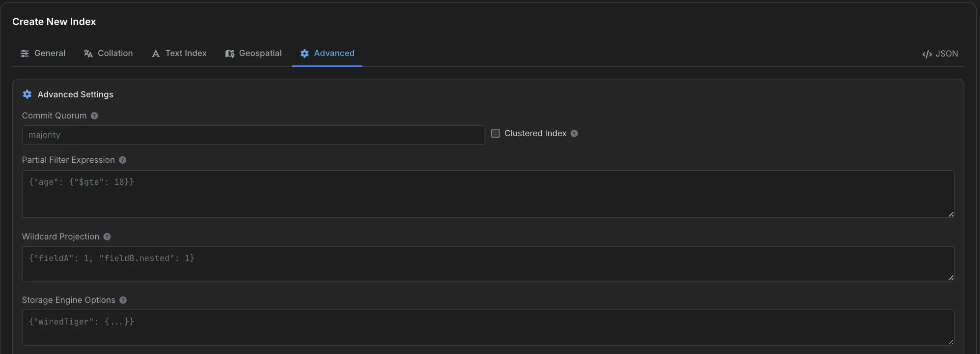Screen dimensions: 980x354
Task: Click the Wildcard Projection label
Action: (x=60, y=236)
